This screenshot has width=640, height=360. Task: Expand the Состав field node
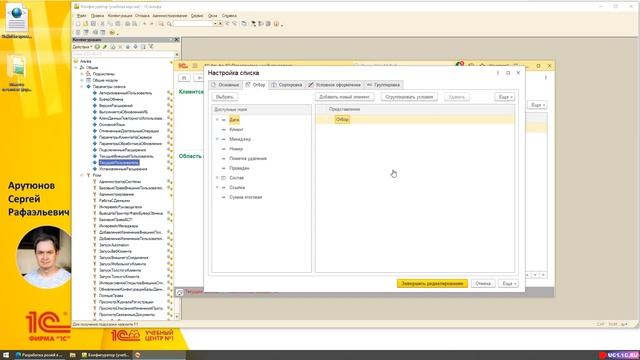(217, 178)
